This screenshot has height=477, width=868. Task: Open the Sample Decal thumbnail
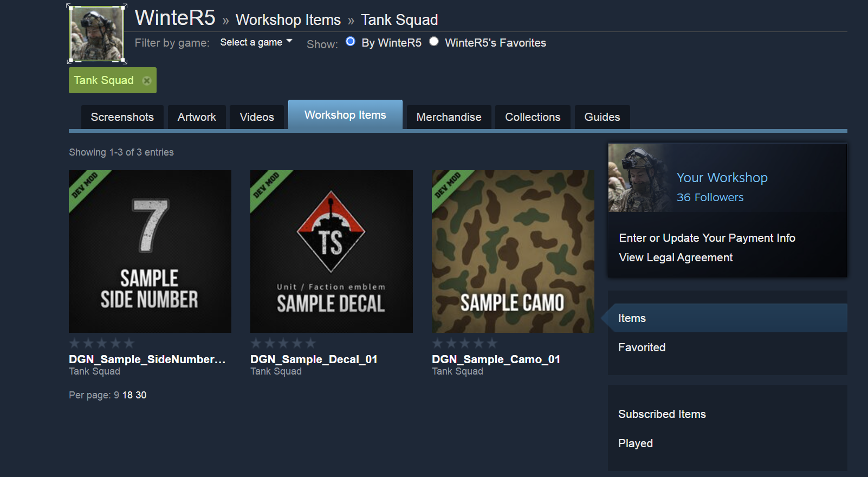tap(332, 252)
